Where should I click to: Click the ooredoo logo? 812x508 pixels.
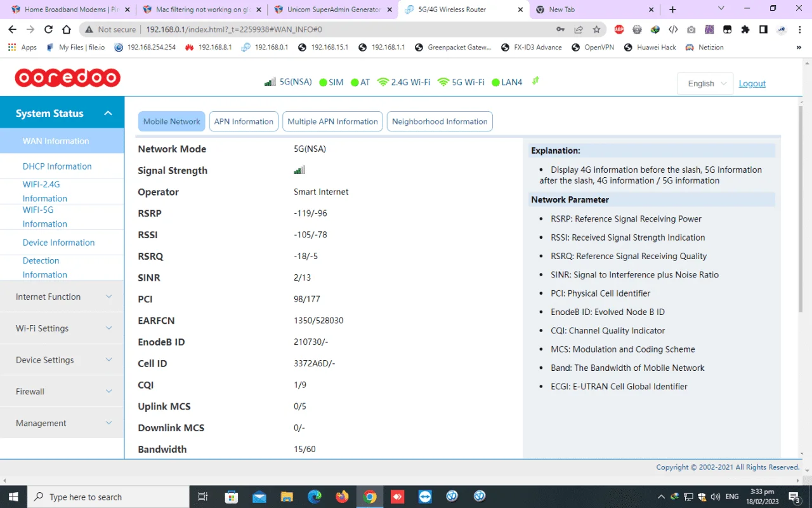tap(68, 77)
